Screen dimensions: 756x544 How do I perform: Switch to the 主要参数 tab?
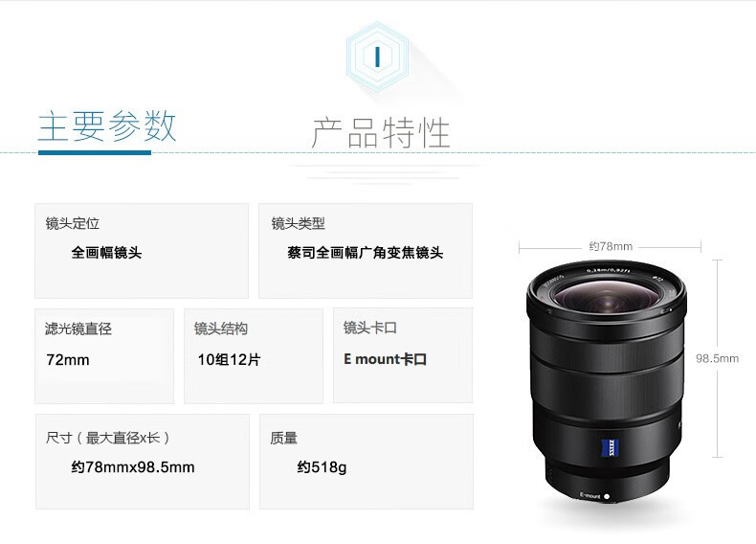(107, 126)
